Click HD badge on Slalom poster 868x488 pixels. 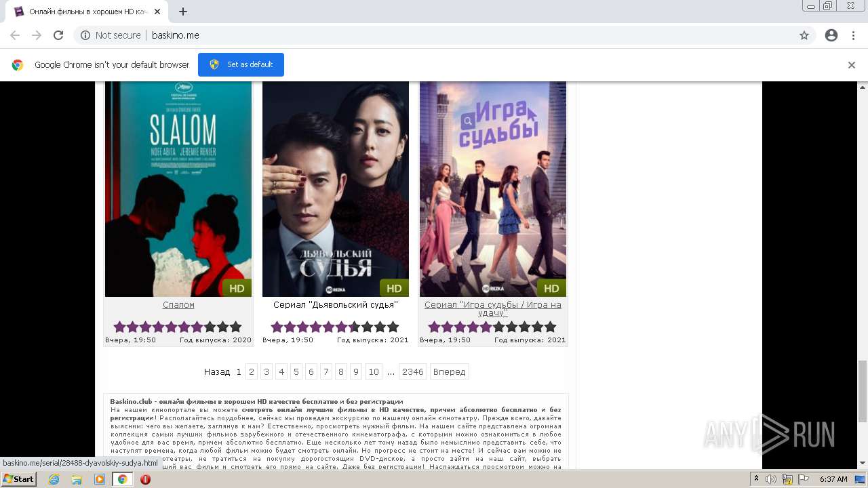237,288
